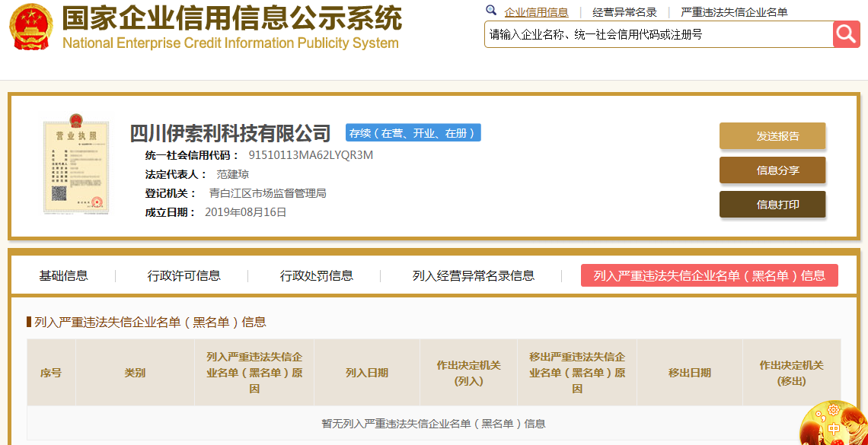The height and width of the screenshot is (445, 868).
Task: Click the 作出决定机关(移出) column header
Action: 792,373
